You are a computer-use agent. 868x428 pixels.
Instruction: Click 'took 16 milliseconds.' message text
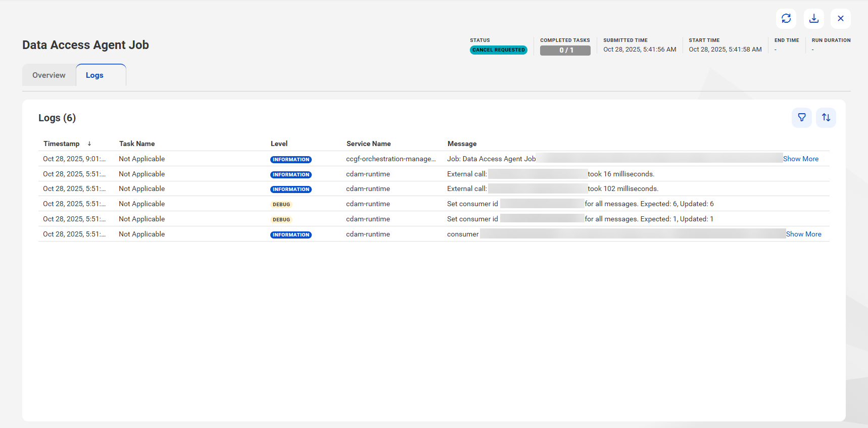point(621,174)
